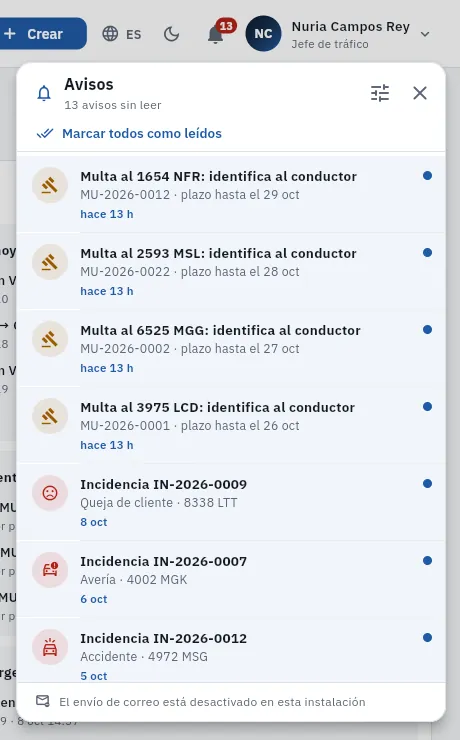The height and width of the screenshot is (740, 460).
Task: Click the notifications bell with 13 badge
Action: pos(216,34)
